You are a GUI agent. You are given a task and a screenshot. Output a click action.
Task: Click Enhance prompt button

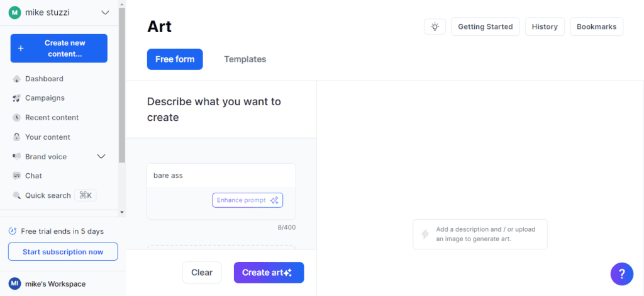247,200
